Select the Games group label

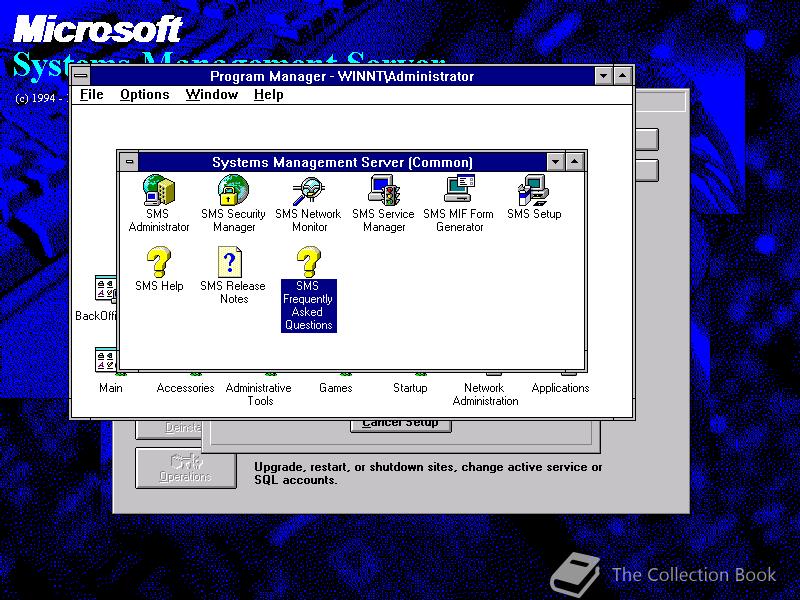tap(336, 388)
